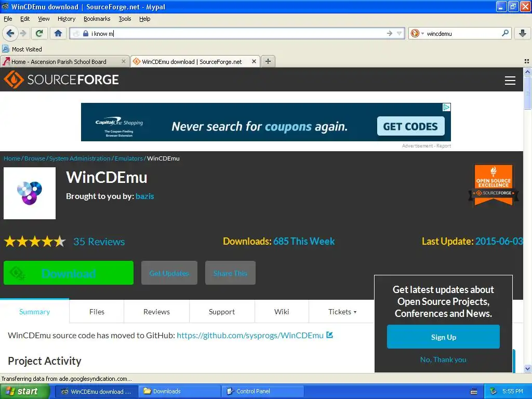Click the Share This button

point(230,273)
